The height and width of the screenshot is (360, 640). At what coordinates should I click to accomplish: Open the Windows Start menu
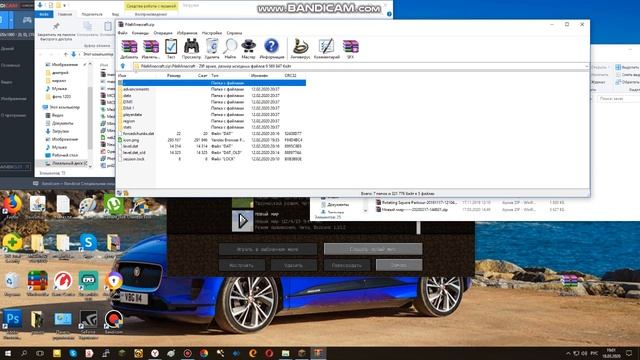[7, 353]
